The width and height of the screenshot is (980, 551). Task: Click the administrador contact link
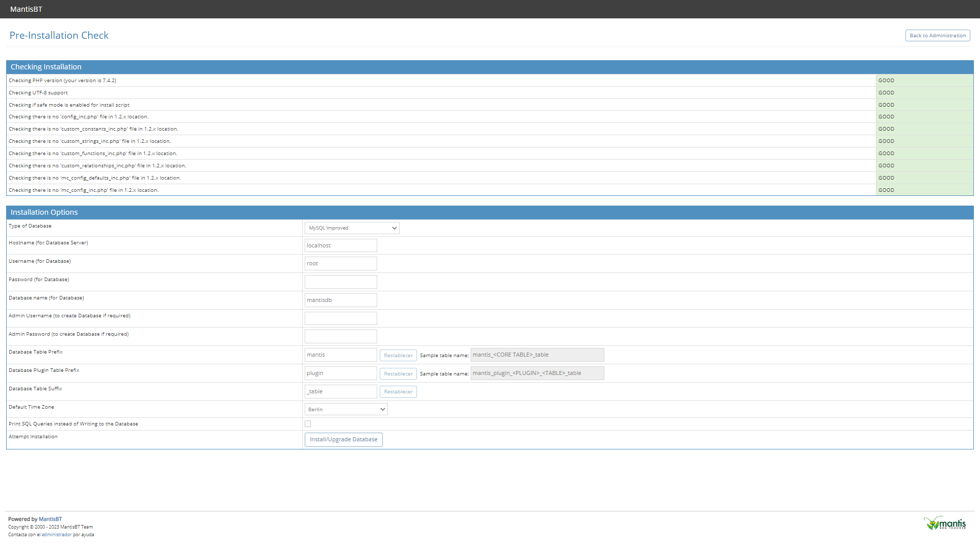[57, 535]
